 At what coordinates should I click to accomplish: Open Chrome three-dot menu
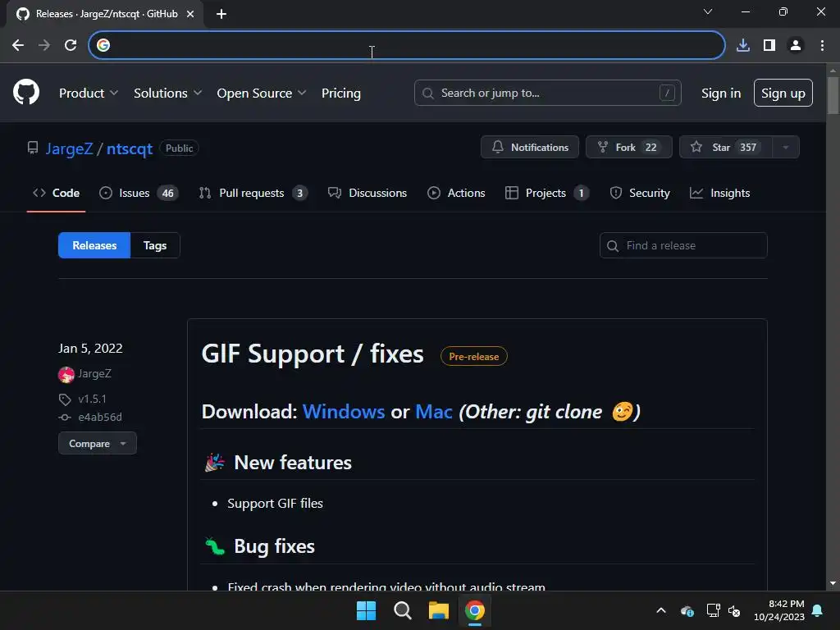[822, 45]
